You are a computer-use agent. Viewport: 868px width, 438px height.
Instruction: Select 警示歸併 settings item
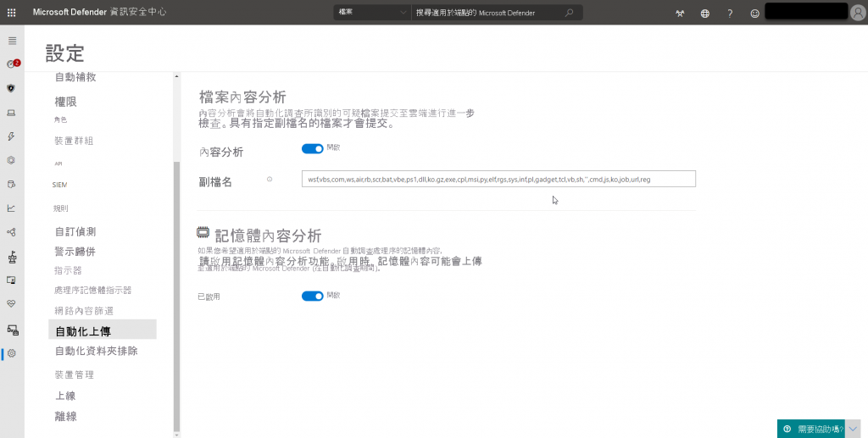(x=75, y=252)
